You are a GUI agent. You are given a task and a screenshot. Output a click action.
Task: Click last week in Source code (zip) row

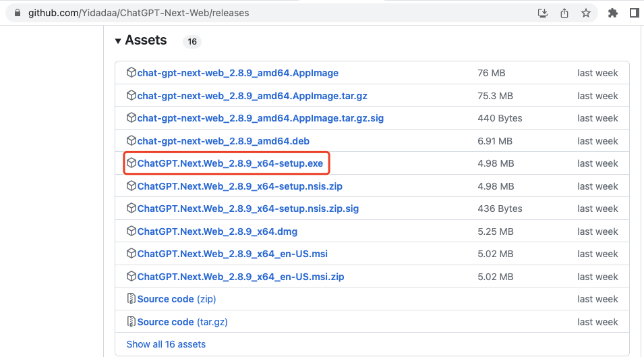click(x=597, y=299)
